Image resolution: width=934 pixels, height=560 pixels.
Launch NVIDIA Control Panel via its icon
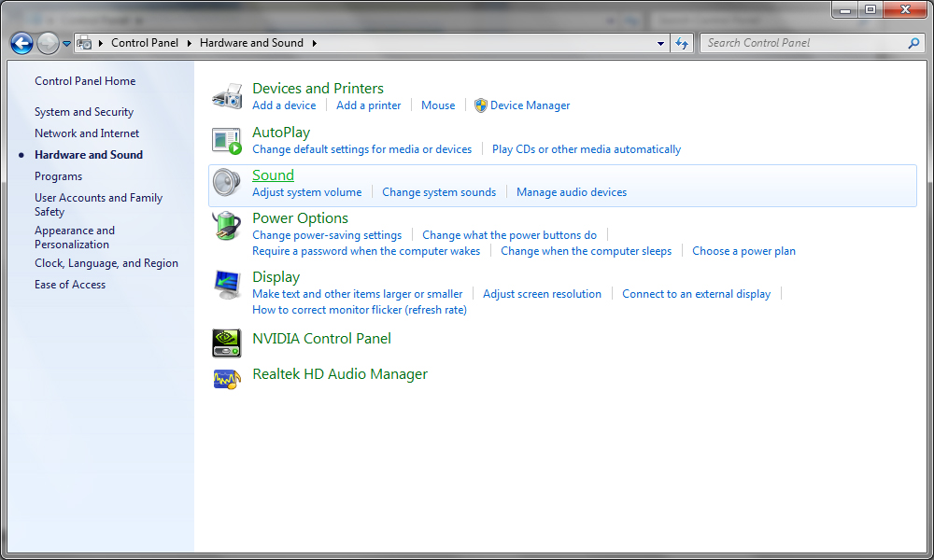[226, 343]
